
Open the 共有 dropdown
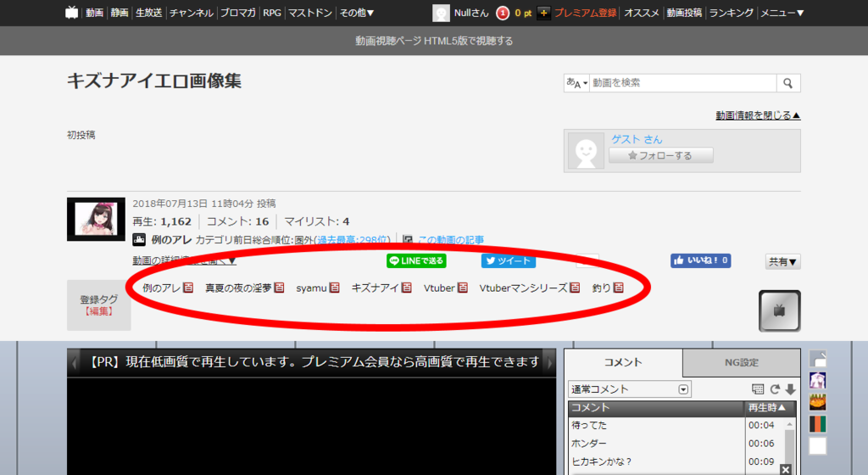782,261
